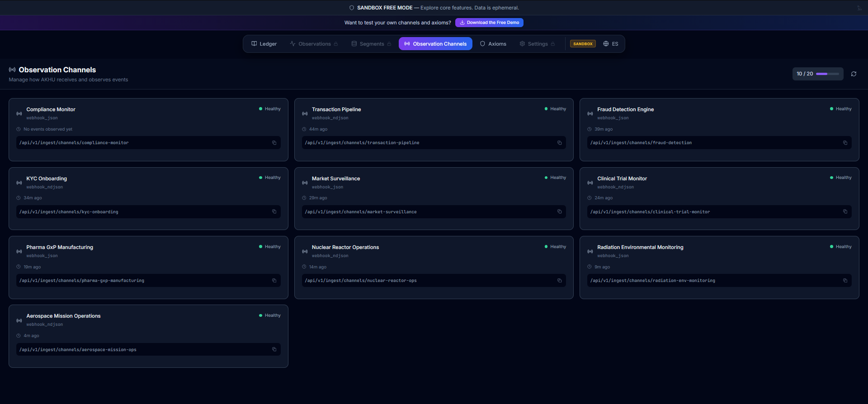Click Healthy status on Fraud Detection Engine
Screen dimensions: 868x404
coord(841,109)
